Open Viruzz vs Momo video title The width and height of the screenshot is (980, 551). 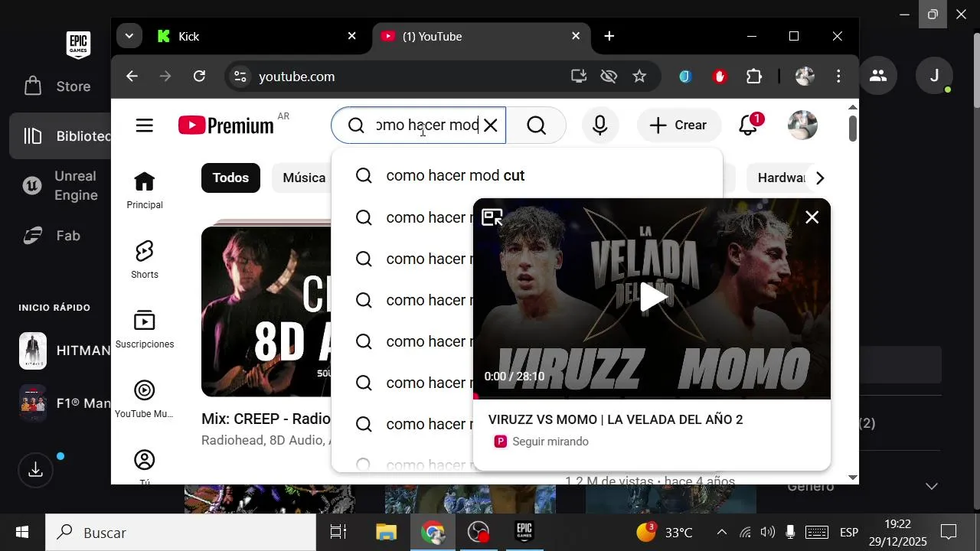pyautogui.click(x=616, y=419)
